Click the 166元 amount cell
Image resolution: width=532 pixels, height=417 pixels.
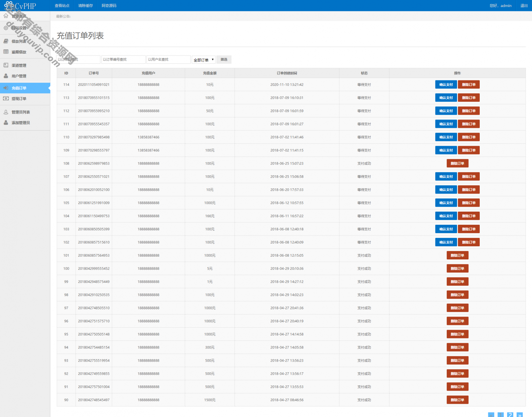[210, 216]
